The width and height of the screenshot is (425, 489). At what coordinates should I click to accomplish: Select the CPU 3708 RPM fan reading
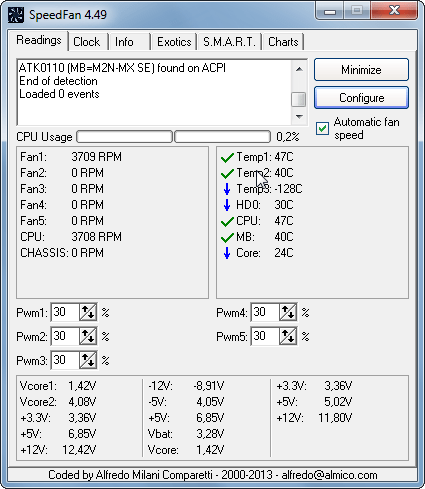point(71,237)
